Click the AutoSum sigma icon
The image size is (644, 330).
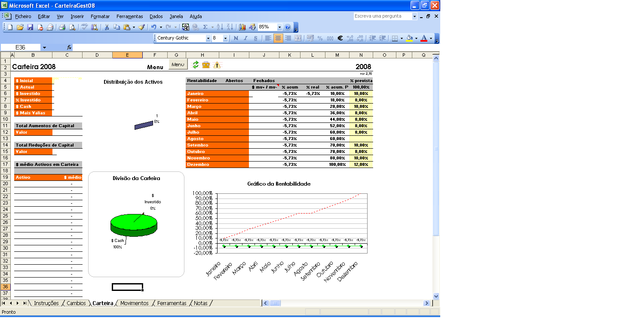pos(205,27)
